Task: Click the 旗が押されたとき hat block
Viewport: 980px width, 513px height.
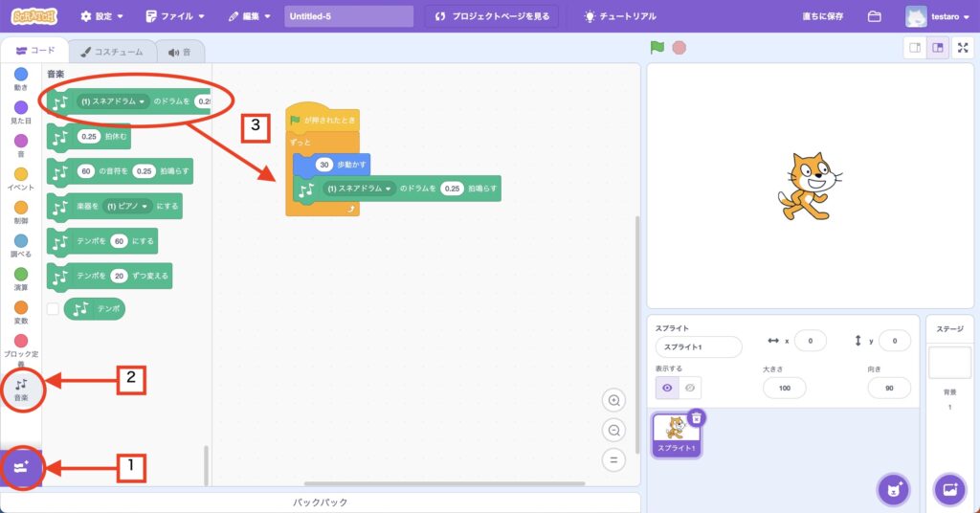Action: click(x=323, y=119)
